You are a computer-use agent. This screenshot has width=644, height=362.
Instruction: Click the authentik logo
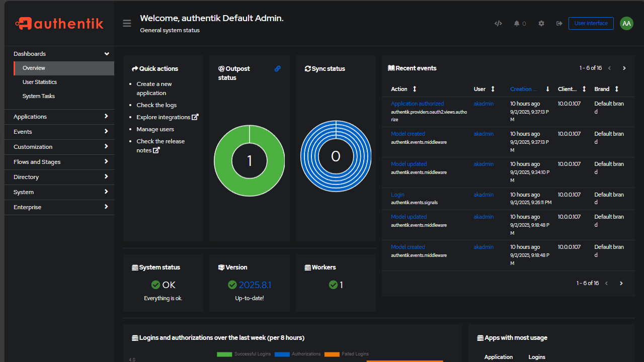[59, 23]
